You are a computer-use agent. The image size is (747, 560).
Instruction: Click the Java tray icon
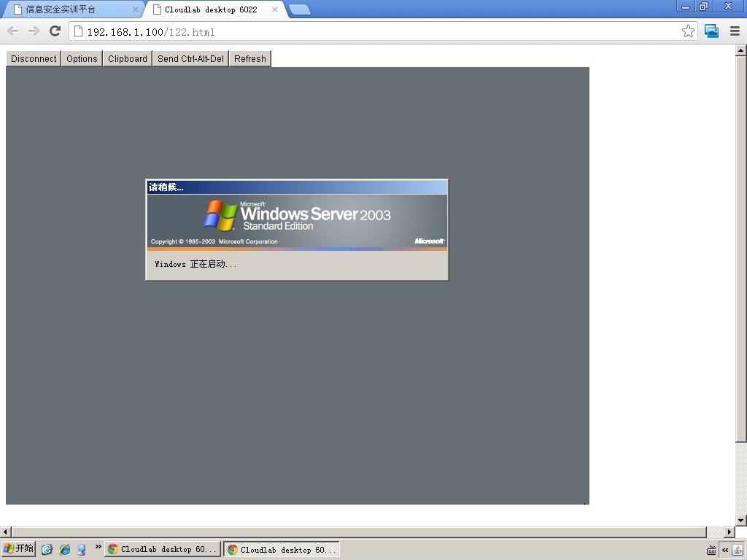[738, 550]
